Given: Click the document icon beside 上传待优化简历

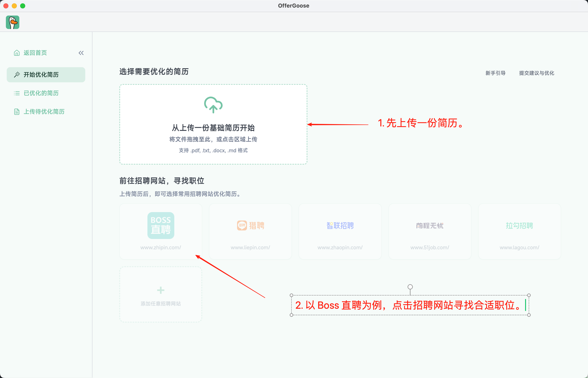Looking at the screenshot, I should 17,112.
